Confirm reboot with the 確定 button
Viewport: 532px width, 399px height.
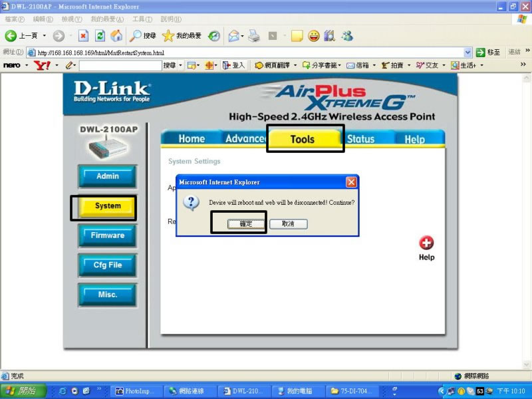[x=246, y=224]
